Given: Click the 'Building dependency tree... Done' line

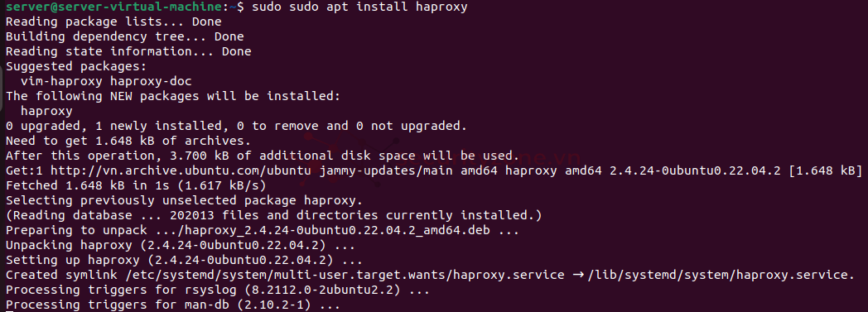Looking at the screenshot, I should click(x=124, y=37).
